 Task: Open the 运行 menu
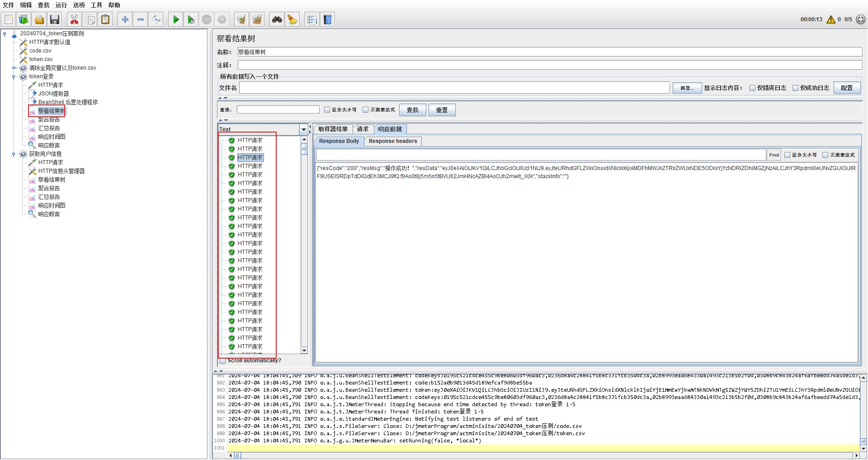pyautogui.click(x=61, y=5)
